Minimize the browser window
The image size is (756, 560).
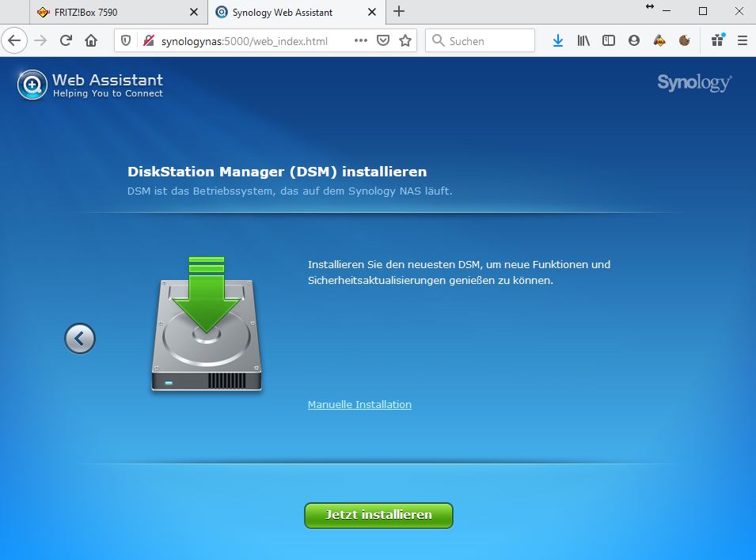pos(667,11)
